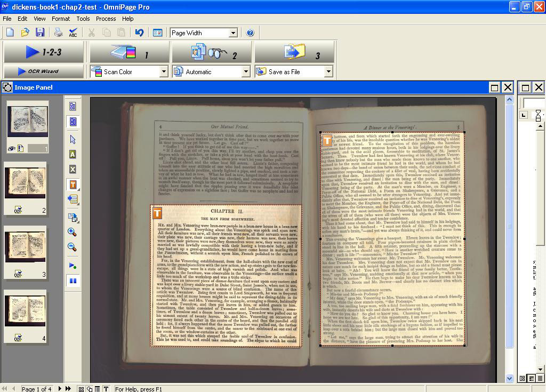Click the gray X ignore zone tool
The width and height of the screenshot is (546, 392).
73,170
